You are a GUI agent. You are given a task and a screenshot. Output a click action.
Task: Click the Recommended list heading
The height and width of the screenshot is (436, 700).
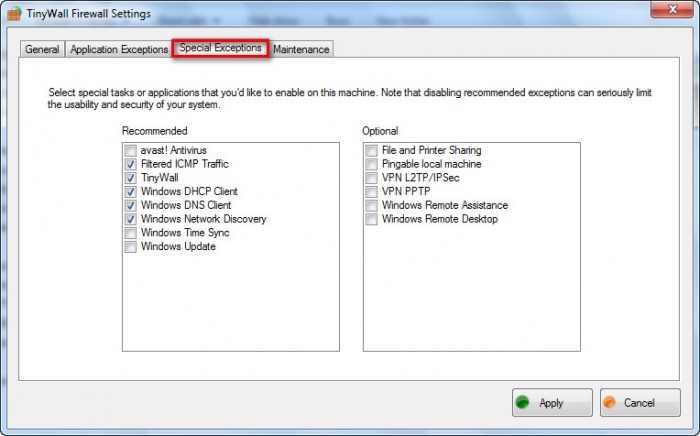pyautogui.click(x=154, y=131)
